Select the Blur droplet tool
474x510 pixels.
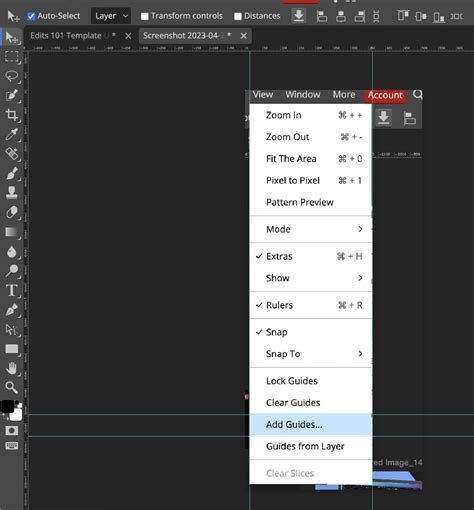[x=12, y=251]
